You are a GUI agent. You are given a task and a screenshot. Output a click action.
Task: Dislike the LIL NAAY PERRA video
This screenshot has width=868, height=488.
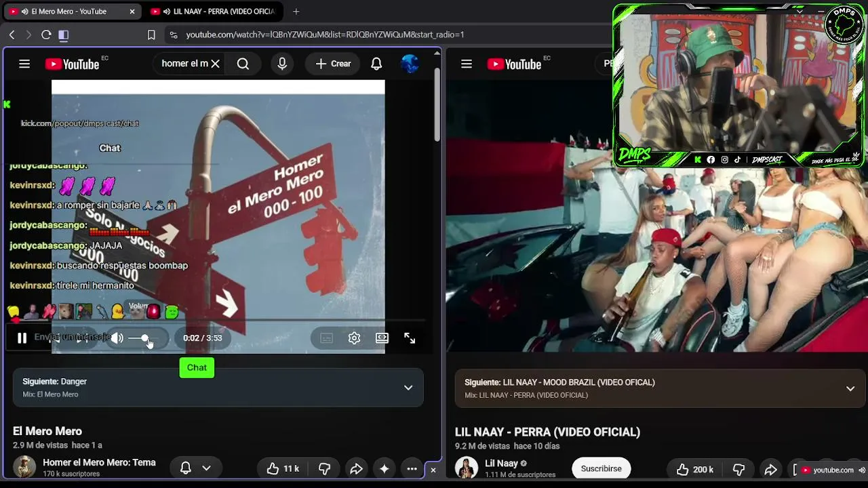(x=738, y=469)
